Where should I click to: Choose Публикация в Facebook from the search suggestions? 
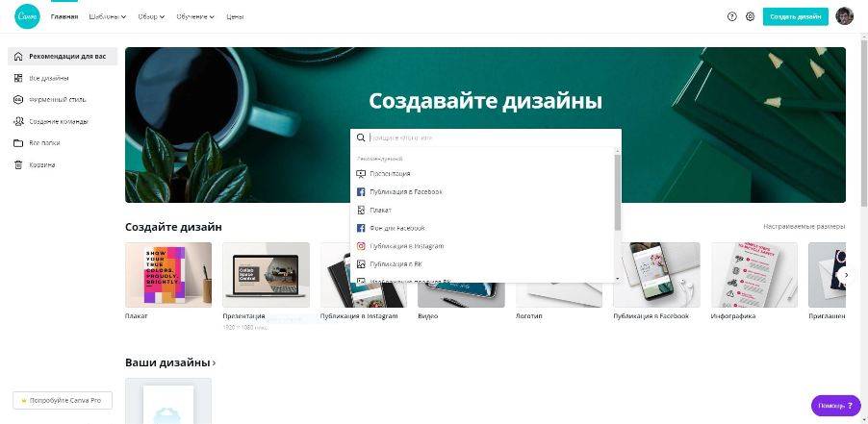tap(484, 192)
